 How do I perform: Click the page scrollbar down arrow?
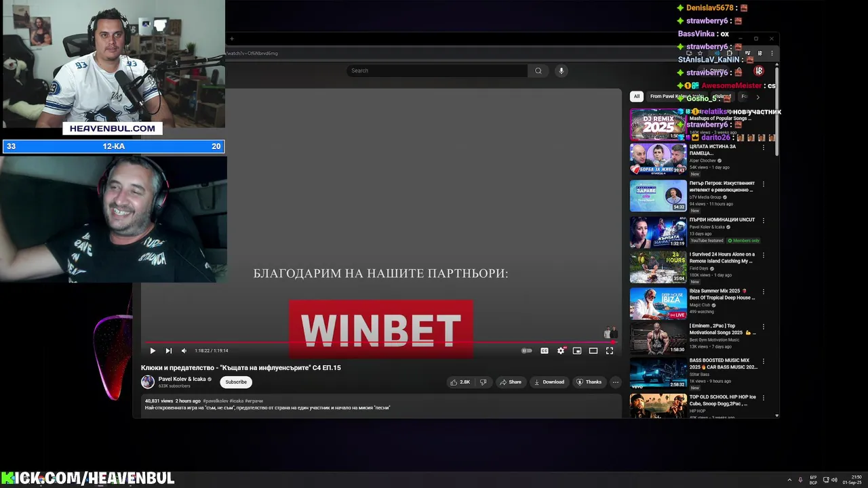click(x=777, y=415)
